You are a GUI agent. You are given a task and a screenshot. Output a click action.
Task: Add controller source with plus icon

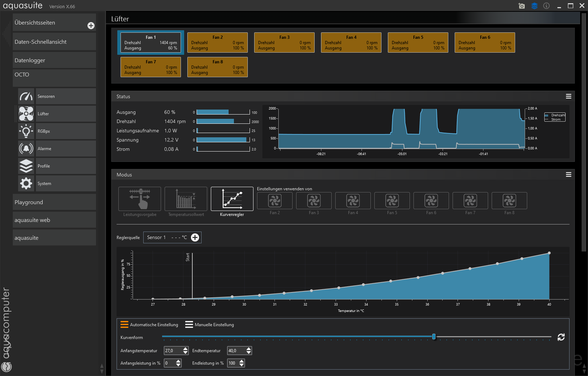(195, 238)
